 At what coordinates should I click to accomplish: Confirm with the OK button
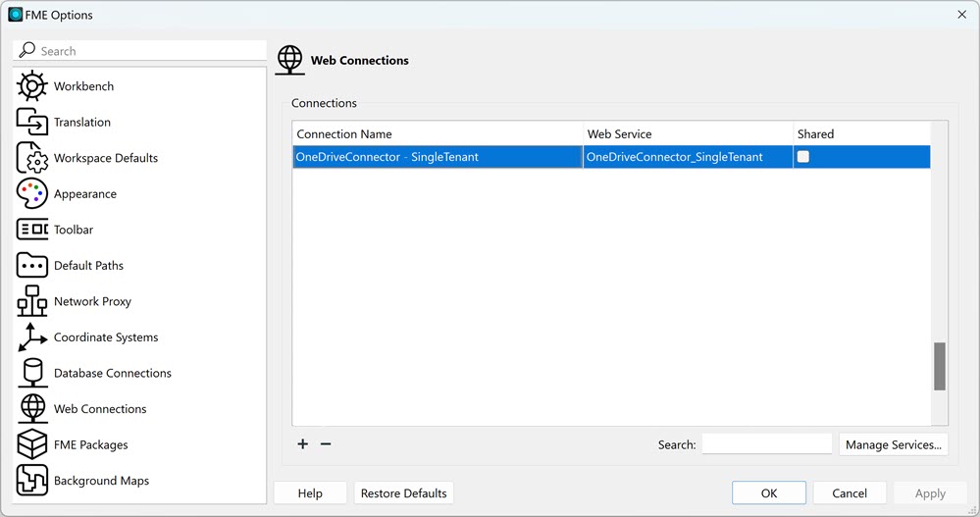pos(769,493)
